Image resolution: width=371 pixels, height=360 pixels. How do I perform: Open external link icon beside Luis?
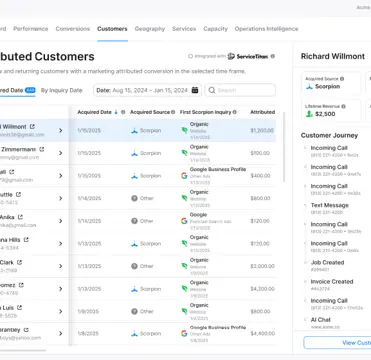(x=19, y=307)
